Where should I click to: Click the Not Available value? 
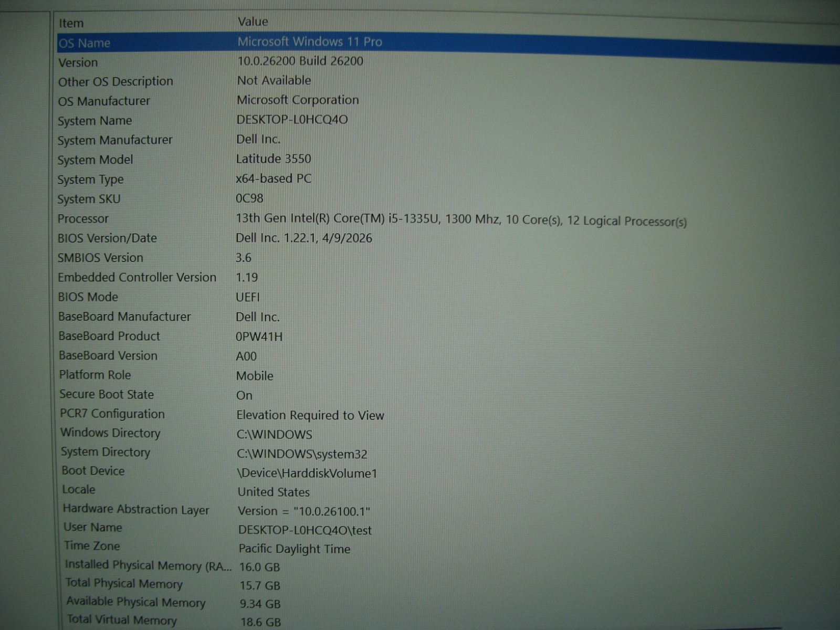pyautogui.click(x=274, y=80)
